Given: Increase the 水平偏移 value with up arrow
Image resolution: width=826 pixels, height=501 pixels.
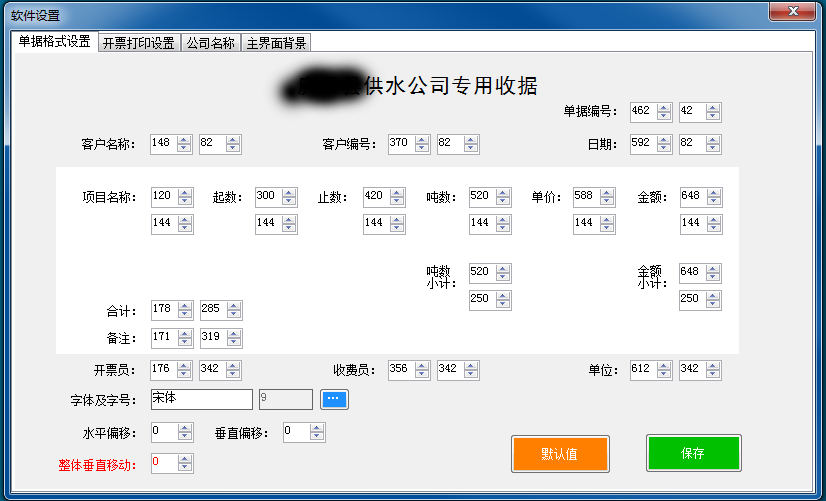Looking at the screenshot, I should point(184,429).
